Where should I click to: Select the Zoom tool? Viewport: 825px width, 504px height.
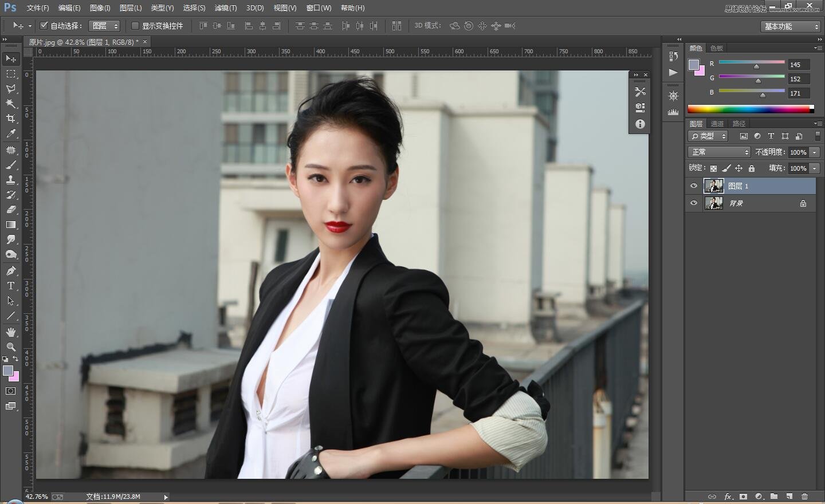11,347
